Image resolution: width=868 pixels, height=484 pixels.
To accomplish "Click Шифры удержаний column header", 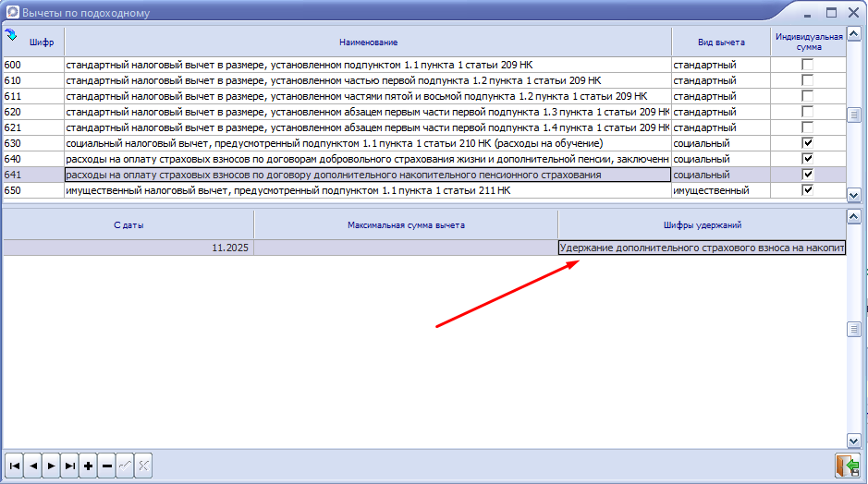I will (x=702, y=225).
